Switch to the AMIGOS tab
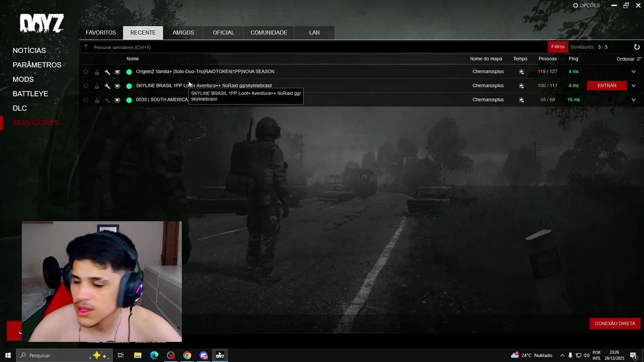Image resolution: width=644 pixels, height=362 pixels. coord(183,33)
